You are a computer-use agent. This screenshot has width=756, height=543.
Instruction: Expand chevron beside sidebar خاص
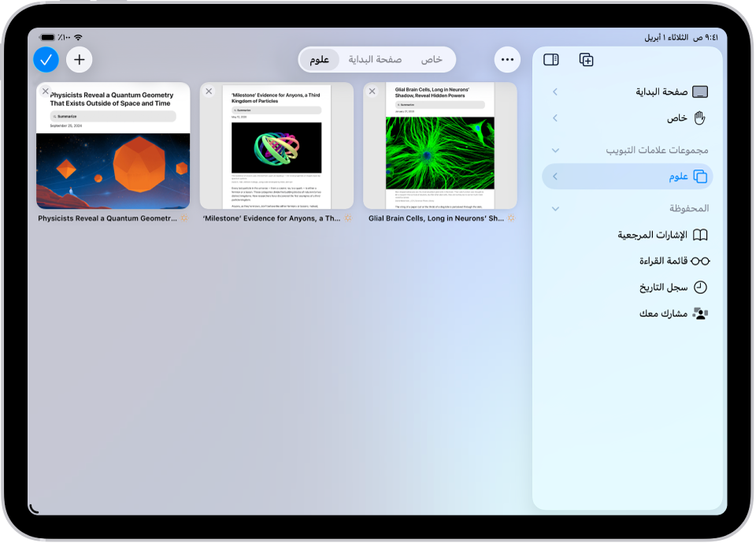tap(555, 118)
